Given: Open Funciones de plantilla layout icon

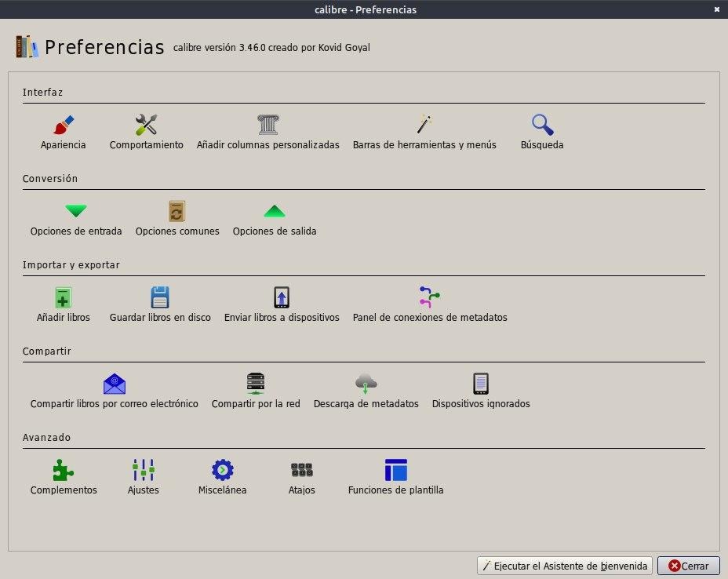Looking at the screenshot, I should coord(396,471).
